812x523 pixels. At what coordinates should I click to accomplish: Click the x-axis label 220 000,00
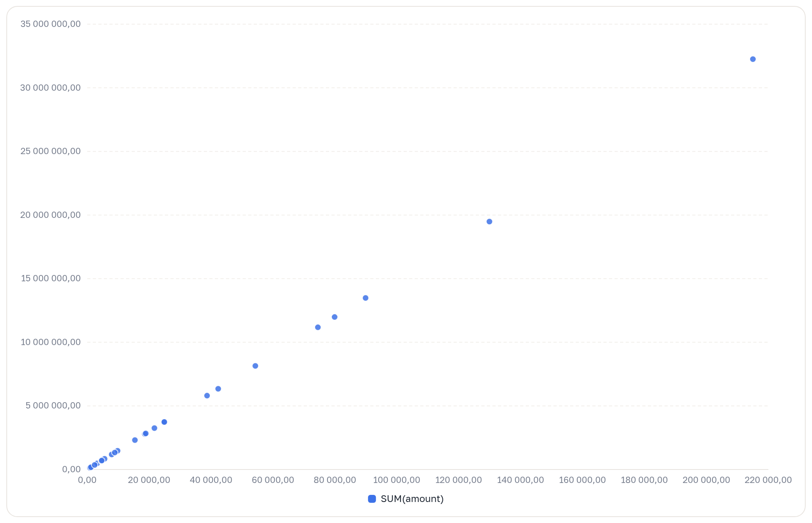[768, 480]
